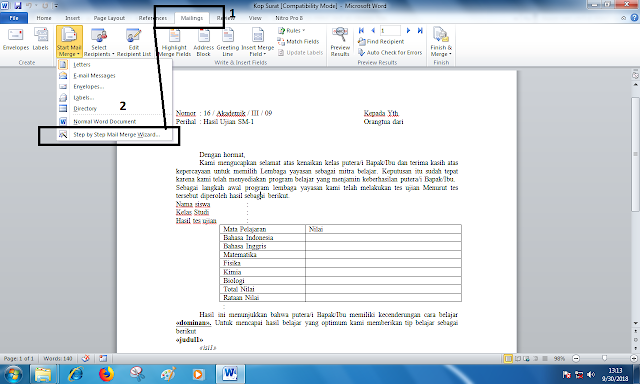Open Step by Step Mail Merge Wizard
Screen dimensions: 640x384
coord(114,134)
